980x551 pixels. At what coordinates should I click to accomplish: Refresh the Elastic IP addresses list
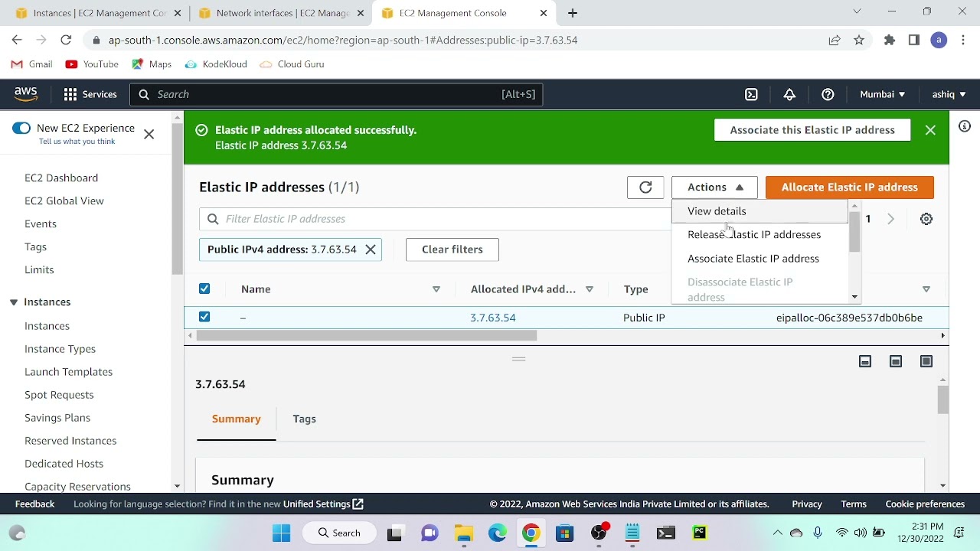[x=645, y=187]
